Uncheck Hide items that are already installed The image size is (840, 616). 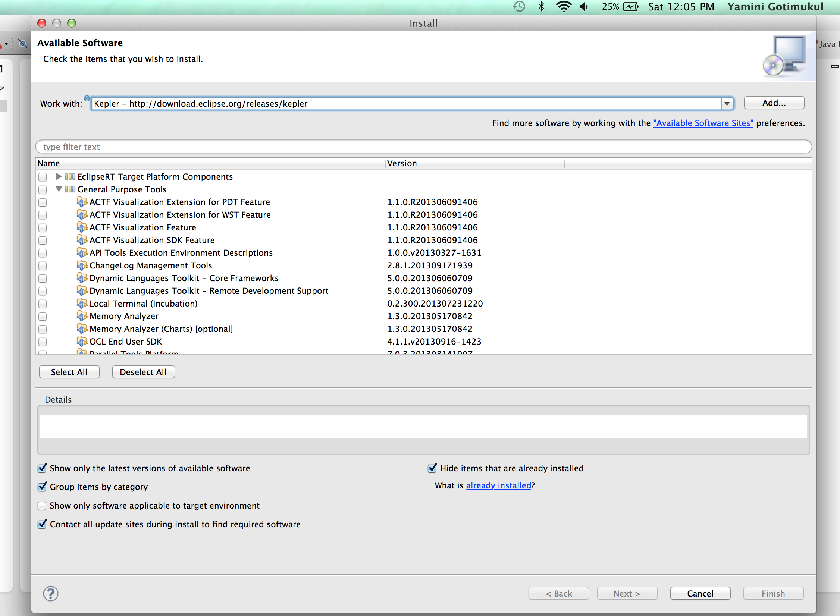pyautogui.click(x=432, y=468)
